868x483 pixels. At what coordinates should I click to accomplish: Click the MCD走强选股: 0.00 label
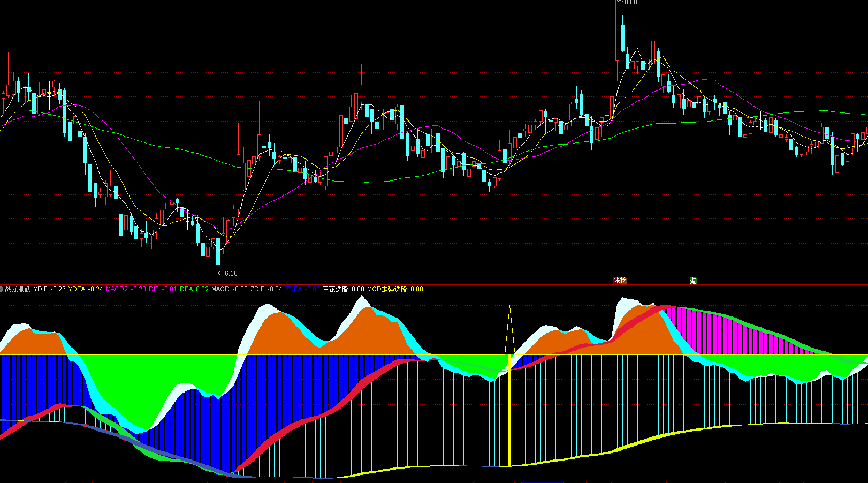pyautogui.click(x=395, y=289)
